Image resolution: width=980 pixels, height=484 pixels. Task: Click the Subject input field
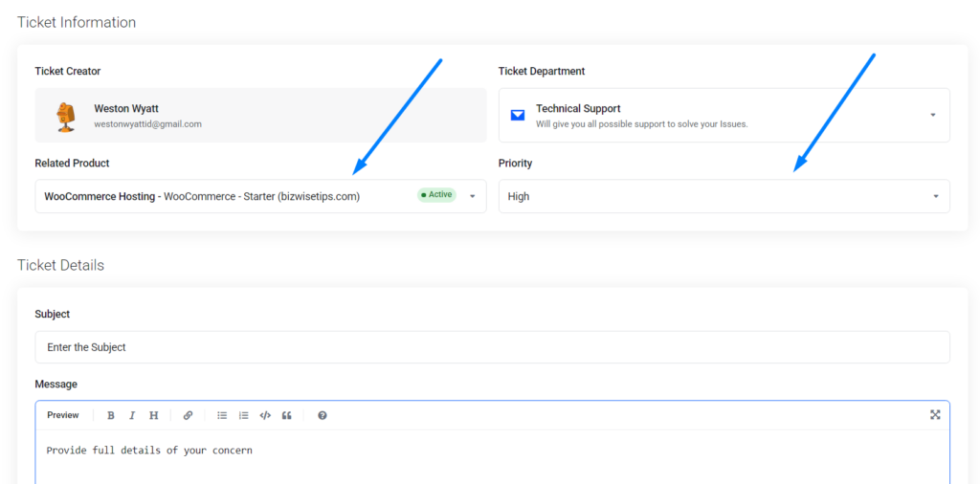(493, 347)
